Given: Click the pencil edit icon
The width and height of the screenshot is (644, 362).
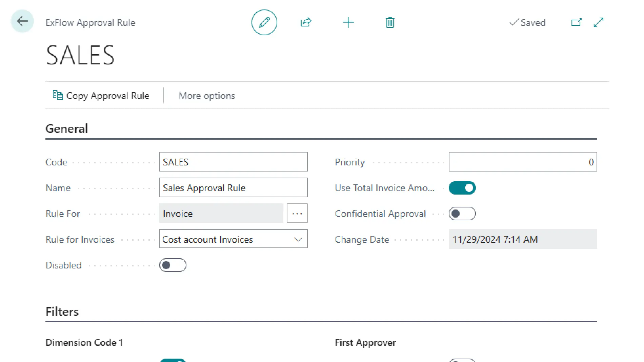Looking at the screenshot, I should 264,22.
